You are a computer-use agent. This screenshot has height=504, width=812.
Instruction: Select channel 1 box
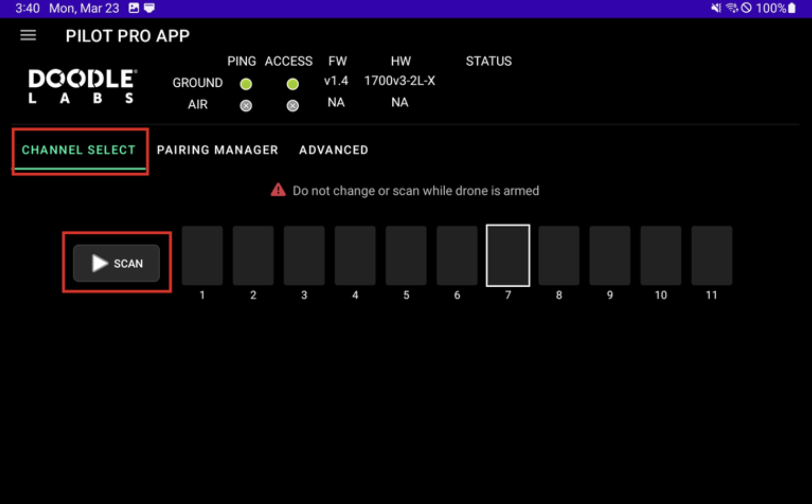coord(202,255)
